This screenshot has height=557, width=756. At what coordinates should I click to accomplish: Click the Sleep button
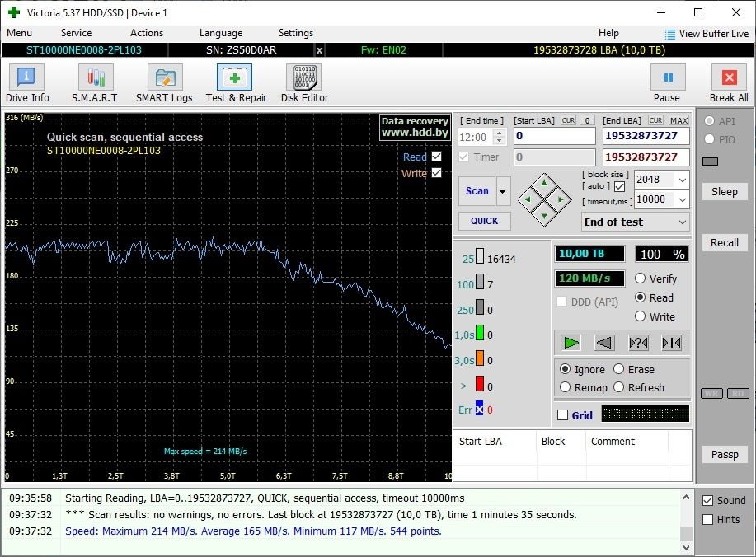724,191
